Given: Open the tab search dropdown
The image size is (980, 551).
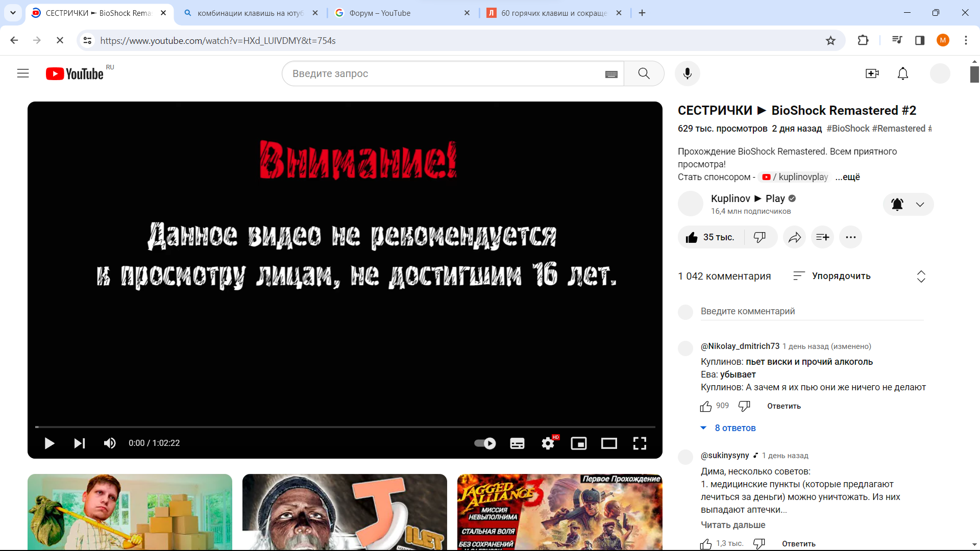Looking at the screenshot, I should coord(13,13).
